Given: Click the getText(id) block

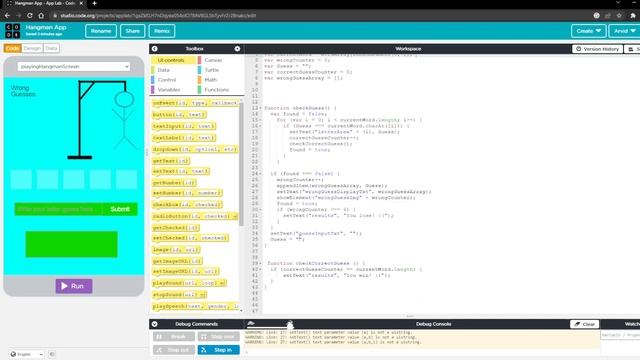Looking at the screenshot, I should click(171, 161).
